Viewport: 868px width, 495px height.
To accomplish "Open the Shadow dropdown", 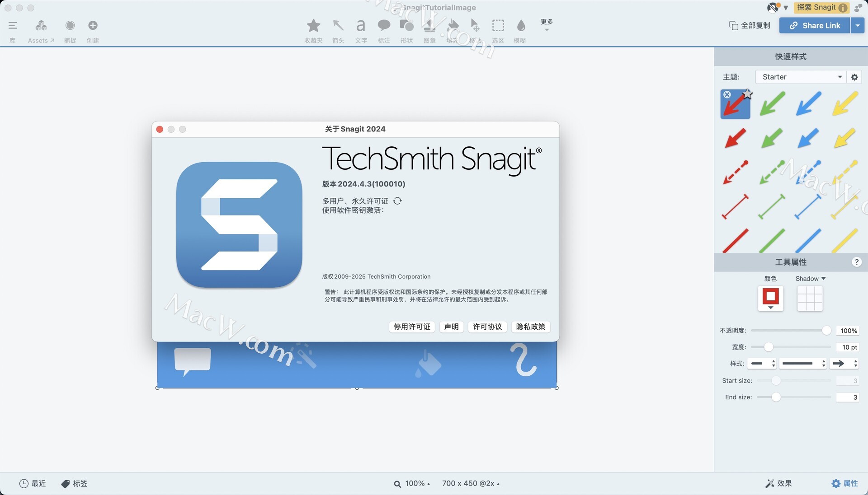I will click(810, 279).
